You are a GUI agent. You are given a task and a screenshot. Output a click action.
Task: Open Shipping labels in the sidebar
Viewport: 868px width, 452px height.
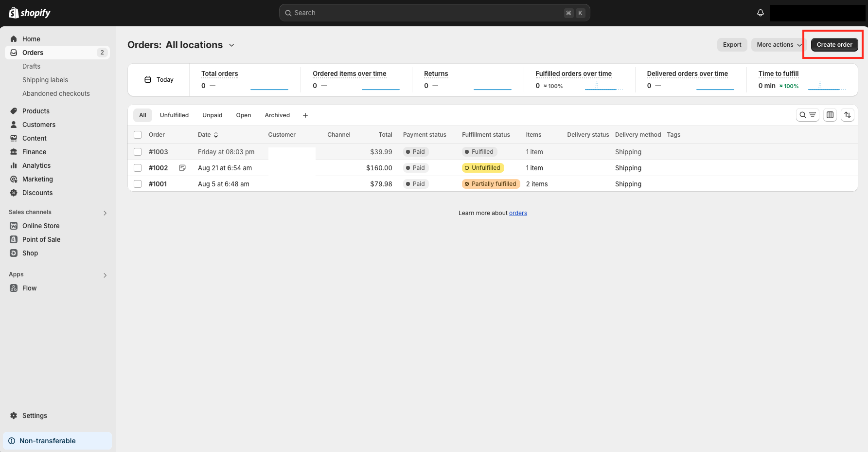click(45, 80)
